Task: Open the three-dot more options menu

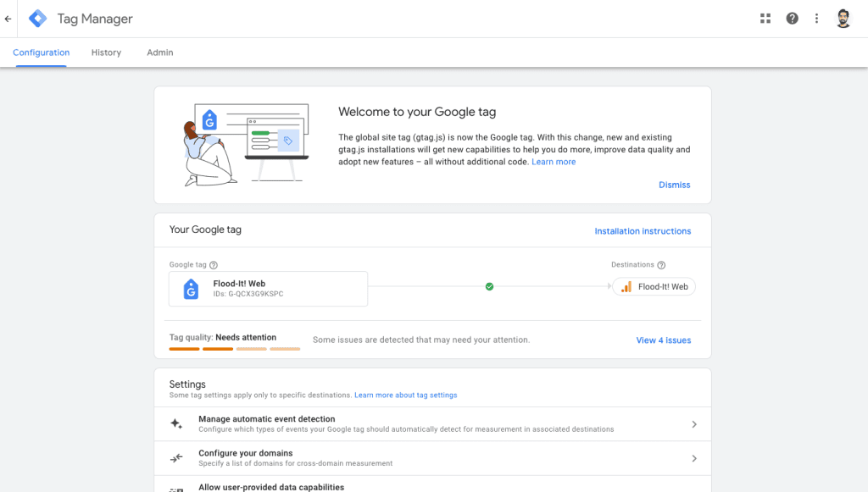Action: 816,18
